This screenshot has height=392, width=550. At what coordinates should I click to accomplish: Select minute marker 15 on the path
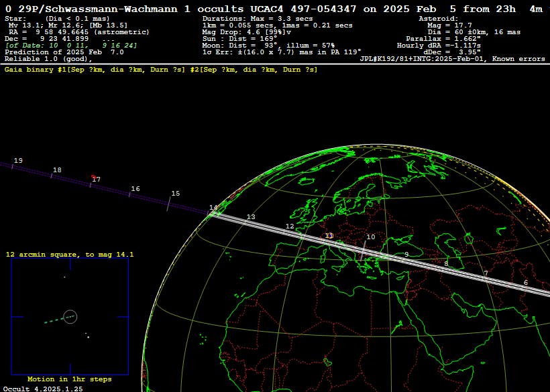tap(175, 194)
